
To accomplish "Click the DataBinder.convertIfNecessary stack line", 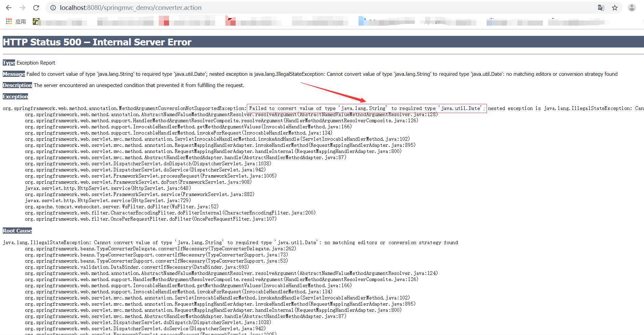I will 137,267.
